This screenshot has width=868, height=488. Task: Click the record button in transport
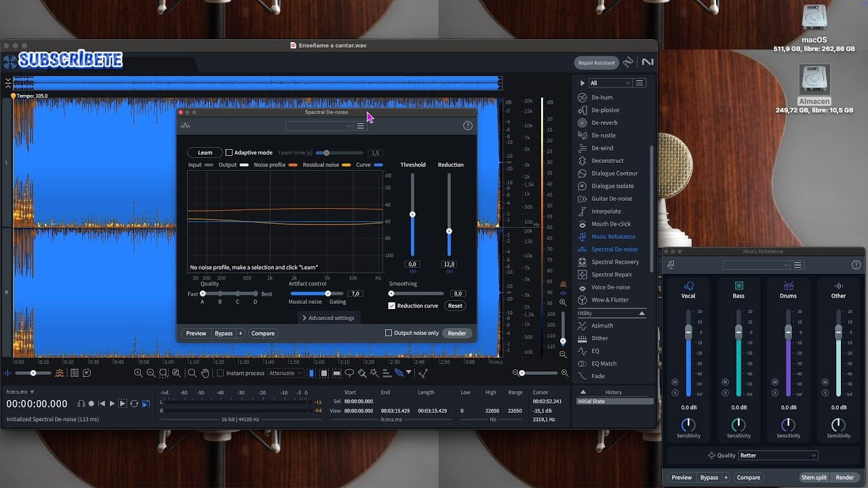click(92, 403)
